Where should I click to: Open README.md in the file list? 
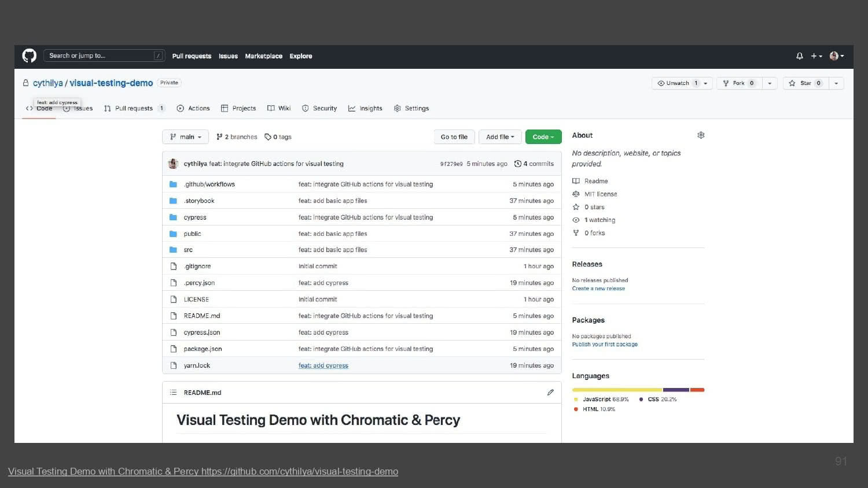point(202,316)
